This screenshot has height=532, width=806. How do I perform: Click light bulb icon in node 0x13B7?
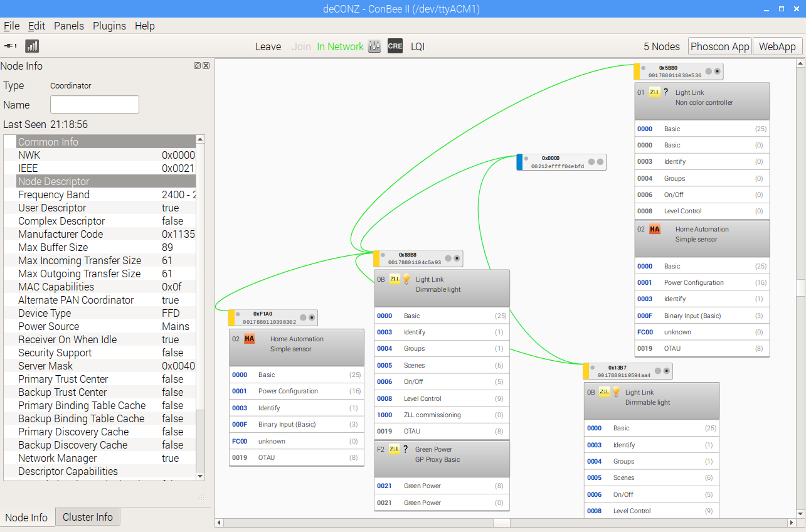coord(616,392)
